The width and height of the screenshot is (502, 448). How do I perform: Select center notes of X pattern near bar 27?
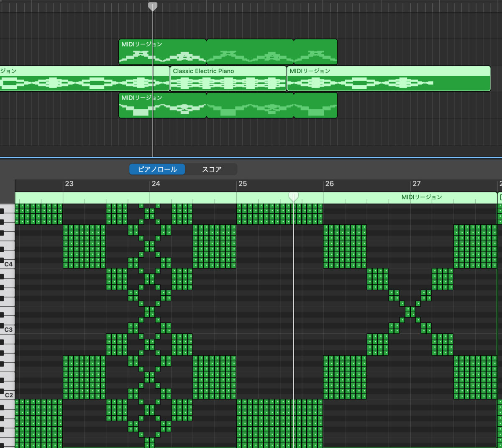410,312
